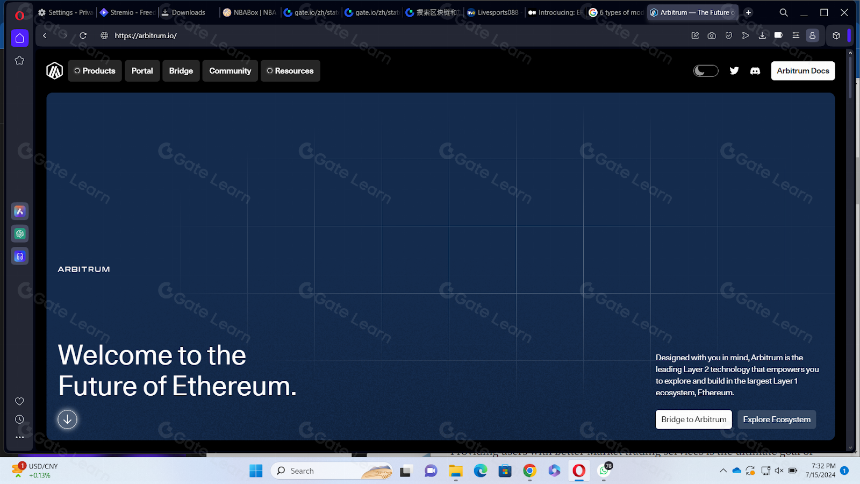Image resolution: width=860 pixels, height=484 pixels.
Task: Expand the Resources dropdown menu
Action: tap(290, 71)
